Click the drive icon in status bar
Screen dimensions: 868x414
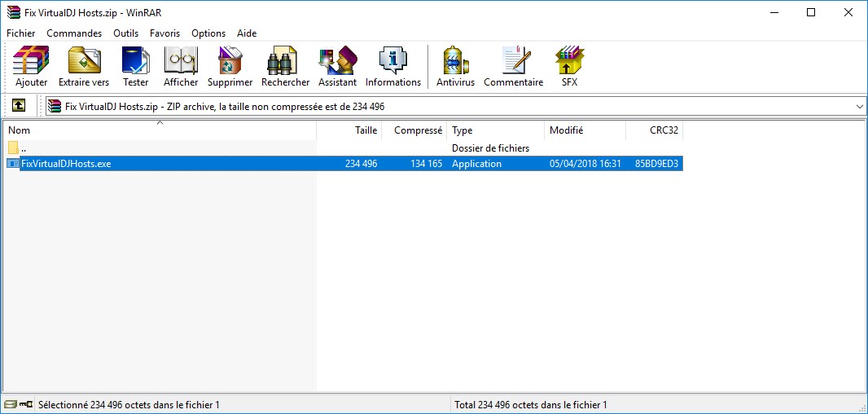click(10, 404)
